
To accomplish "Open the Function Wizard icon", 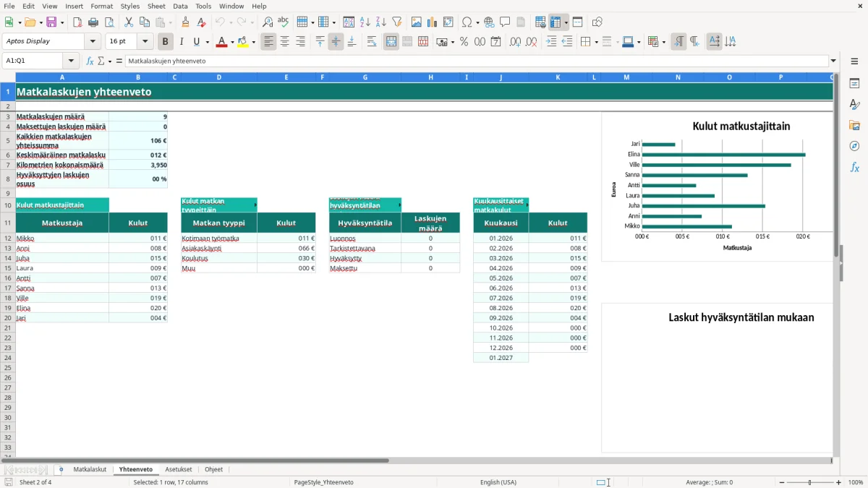I will tap(90, 61).
